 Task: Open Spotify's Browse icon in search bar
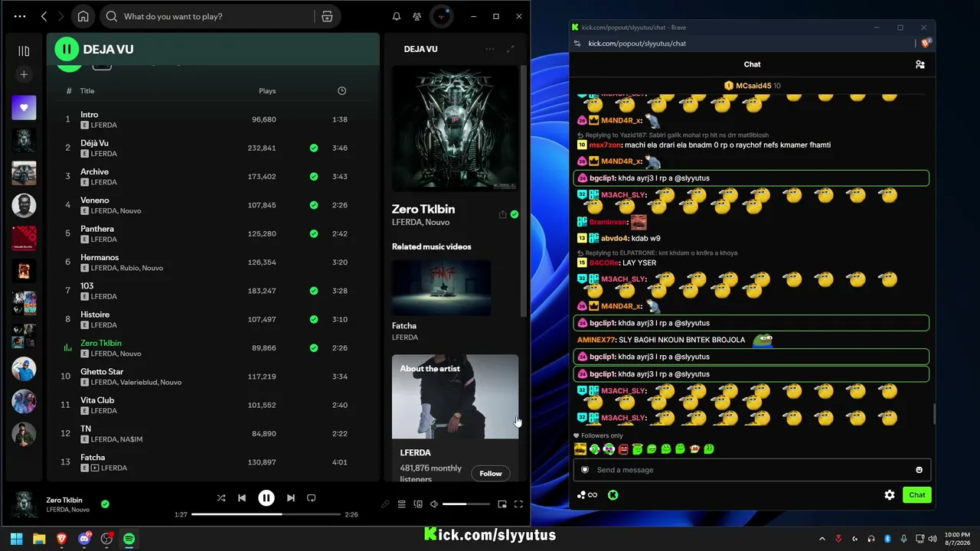coord(327,16)
